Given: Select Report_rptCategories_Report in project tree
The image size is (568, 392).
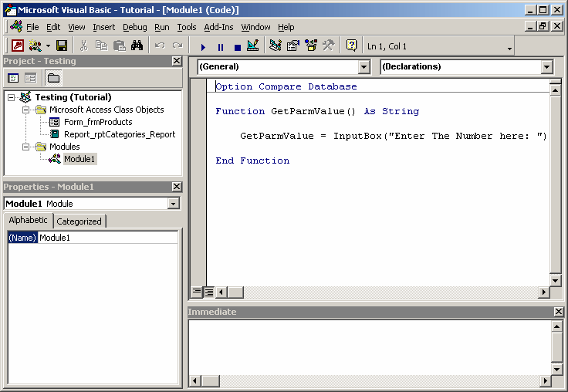Looking at the screenshot, I should coord(113,134).
